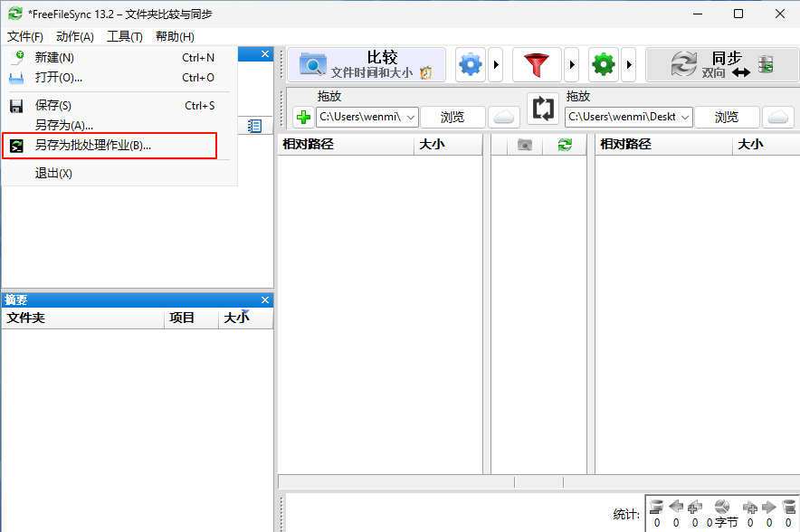Click the right cloud storage icon
Image resolution: width=800 pixels, height=532 pixels.
tap(778, 117)
